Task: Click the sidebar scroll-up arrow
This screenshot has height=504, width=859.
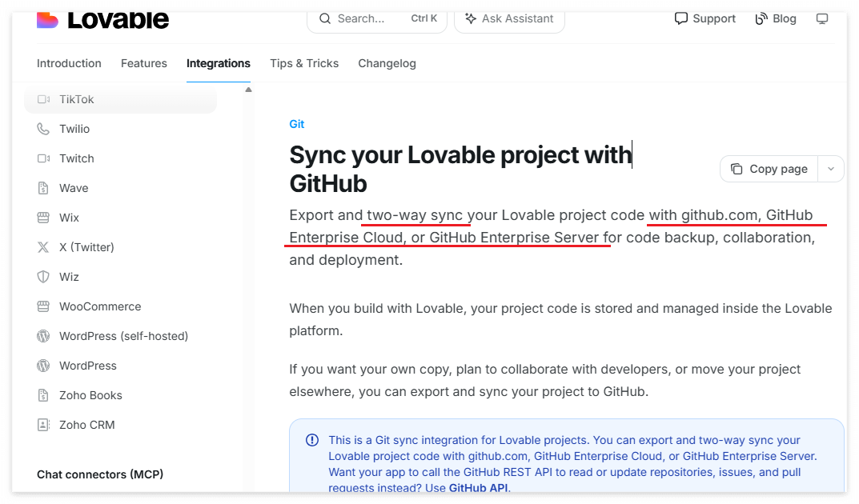Action: 248,90
